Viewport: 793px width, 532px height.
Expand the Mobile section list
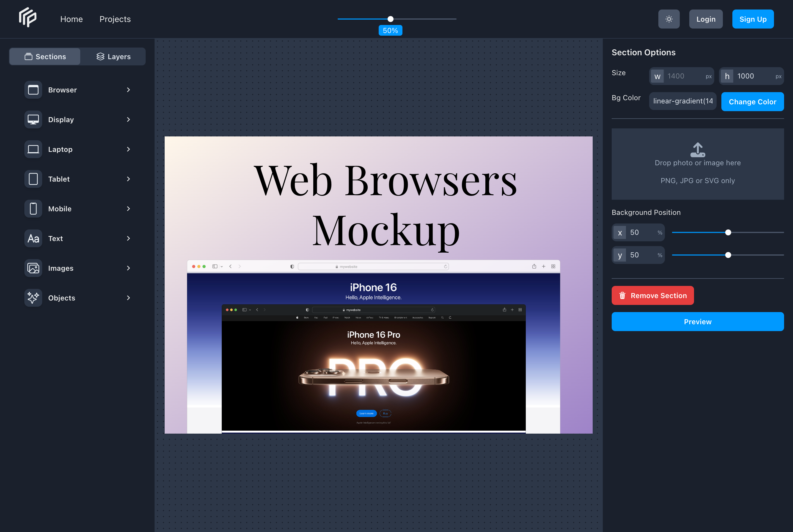click(x=128, y=209)
